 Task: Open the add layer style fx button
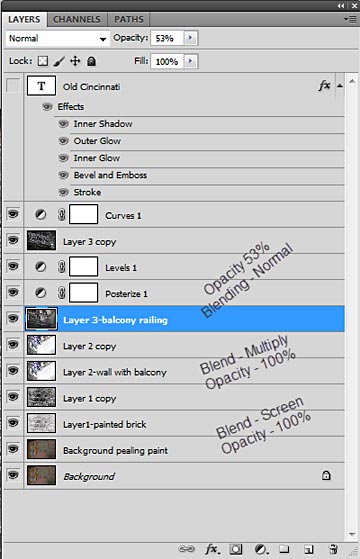pyautogui.click(x=212, y=549)
